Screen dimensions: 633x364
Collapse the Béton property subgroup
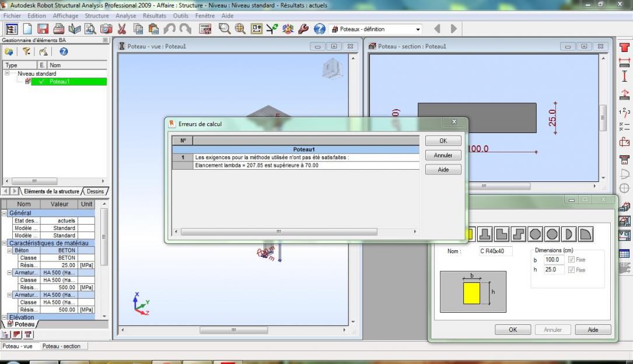10,251
